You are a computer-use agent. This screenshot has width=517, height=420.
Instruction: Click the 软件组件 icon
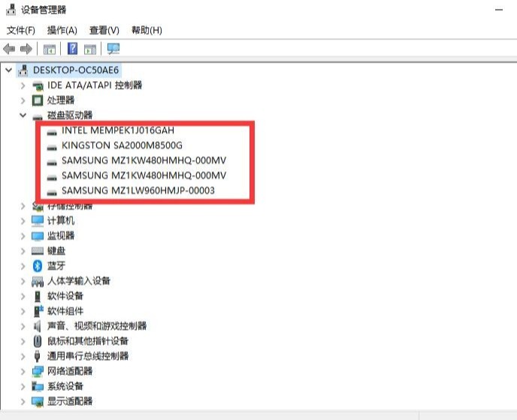coord(38,311)
